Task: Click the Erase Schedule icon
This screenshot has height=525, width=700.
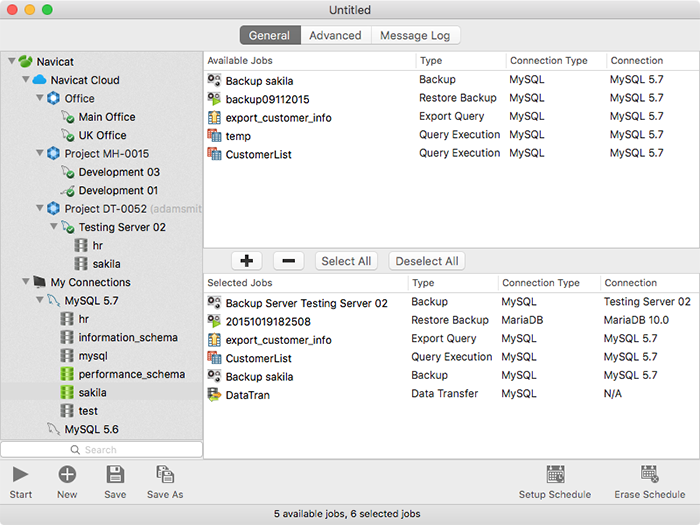Action: click(650, 474)
